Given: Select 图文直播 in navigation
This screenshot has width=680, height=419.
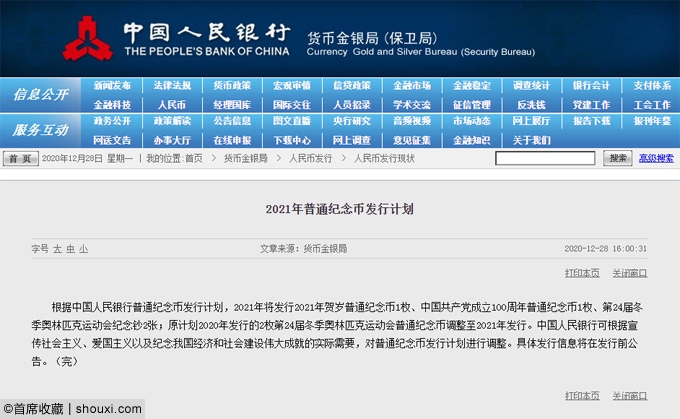Looking at the screenshot, I should pos(292,121).
